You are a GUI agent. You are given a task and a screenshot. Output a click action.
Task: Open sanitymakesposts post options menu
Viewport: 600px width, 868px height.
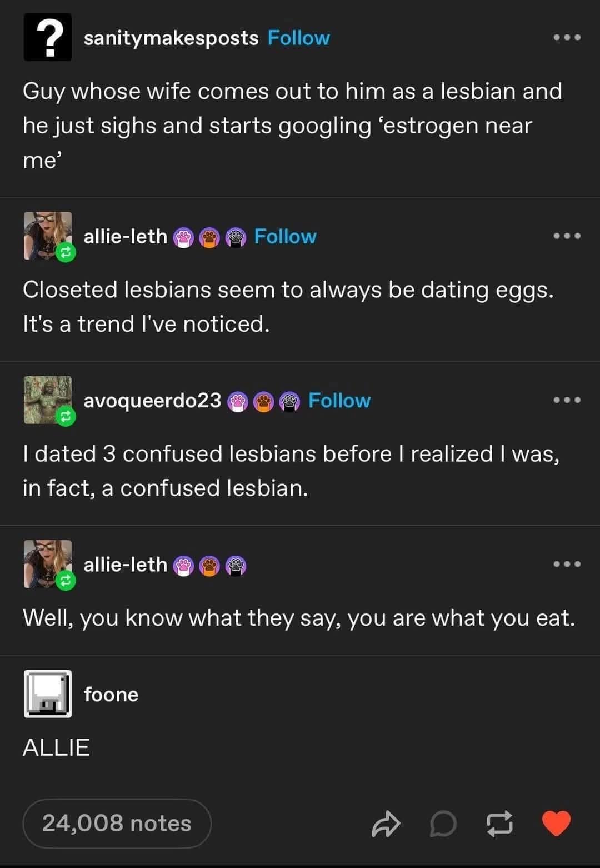click(x=567, y=38)
